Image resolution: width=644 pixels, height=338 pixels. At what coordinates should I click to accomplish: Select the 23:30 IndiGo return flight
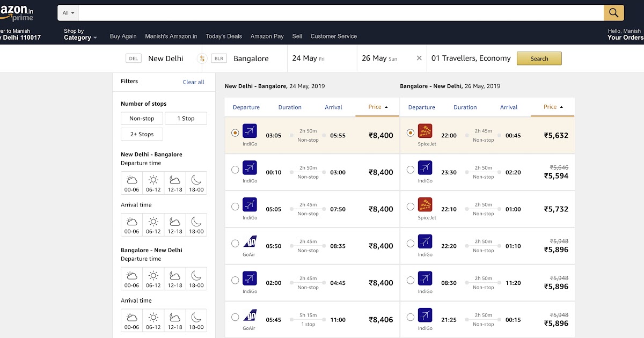click(411, 170)
